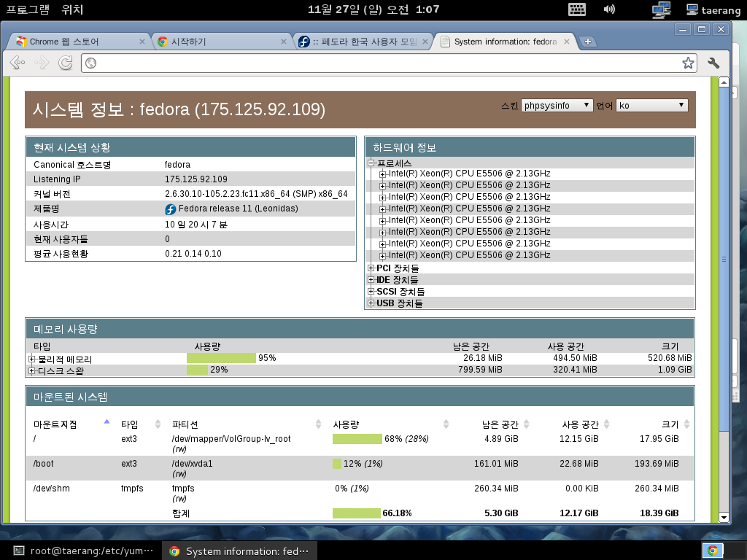Click the page scrollbar down arrow
The width and height of the screenshot is (747, 560).
tap(724, 517)
